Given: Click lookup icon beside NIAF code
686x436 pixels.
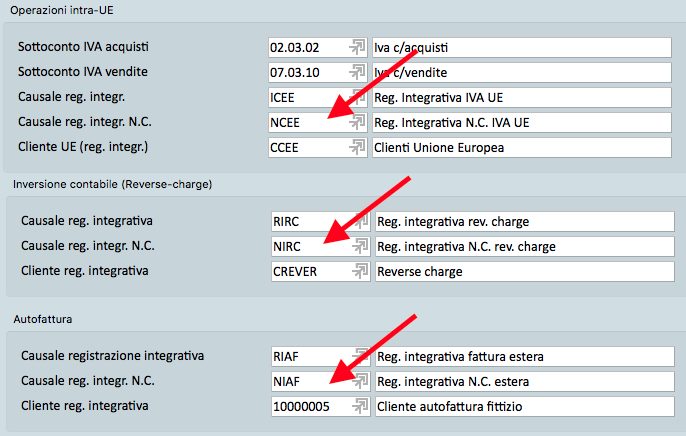Looking at the screenshot, I should [357, 380].
